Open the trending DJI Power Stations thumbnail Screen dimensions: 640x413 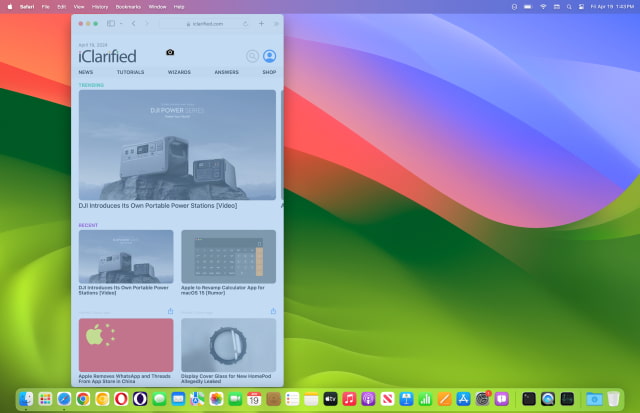click(x=177, y=145)
